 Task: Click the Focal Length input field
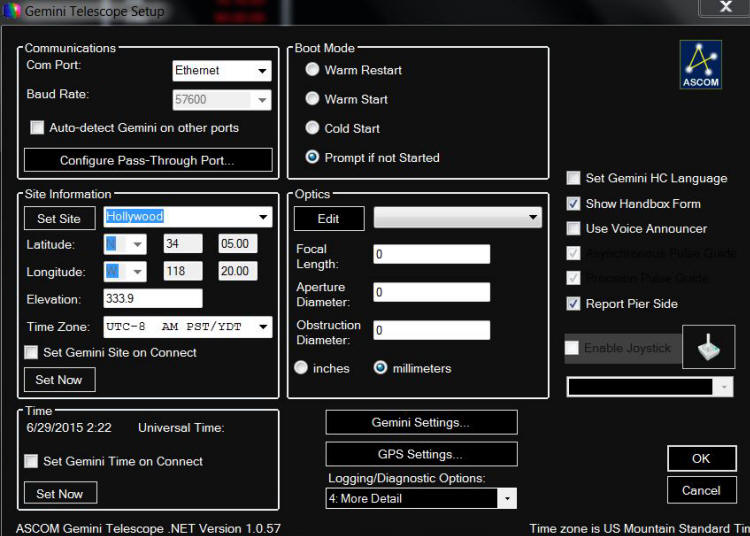coord(431,254)
